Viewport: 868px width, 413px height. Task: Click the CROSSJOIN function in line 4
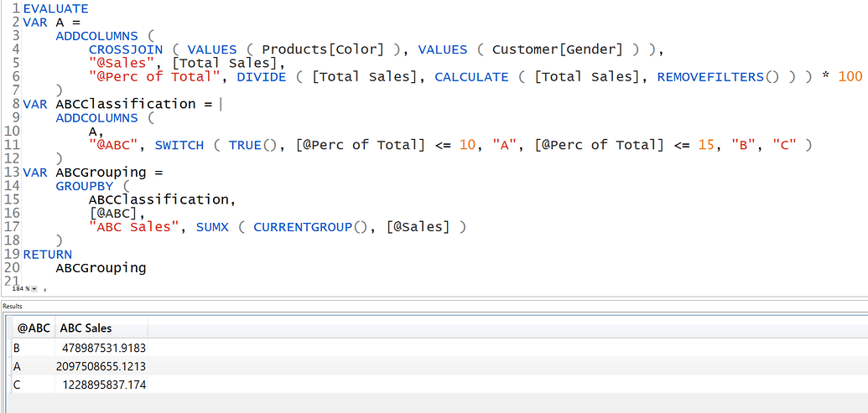tap(126, 49)
